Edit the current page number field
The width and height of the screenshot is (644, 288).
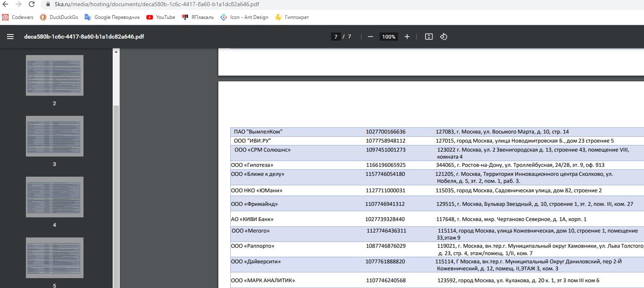point(336,37)
